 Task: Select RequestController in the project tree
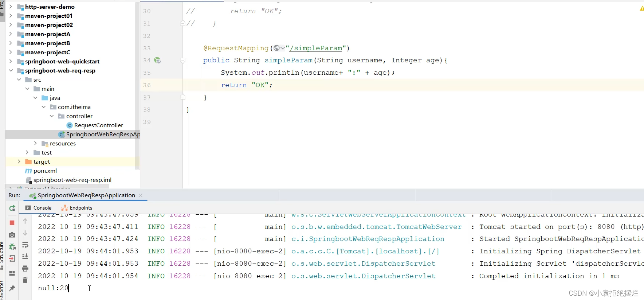[99, 125]
